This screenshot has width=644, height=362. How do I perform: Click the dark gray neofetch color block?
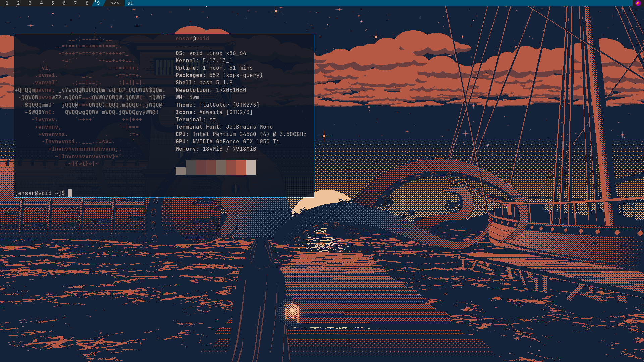pos(191,167)
